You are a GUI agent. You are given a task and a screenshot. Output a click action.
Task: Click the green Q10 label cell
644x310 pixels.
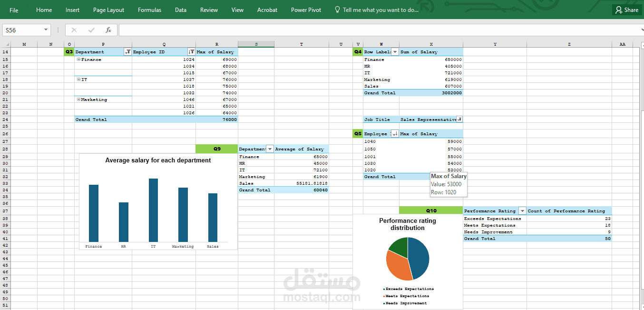click(x=431, y=210)
